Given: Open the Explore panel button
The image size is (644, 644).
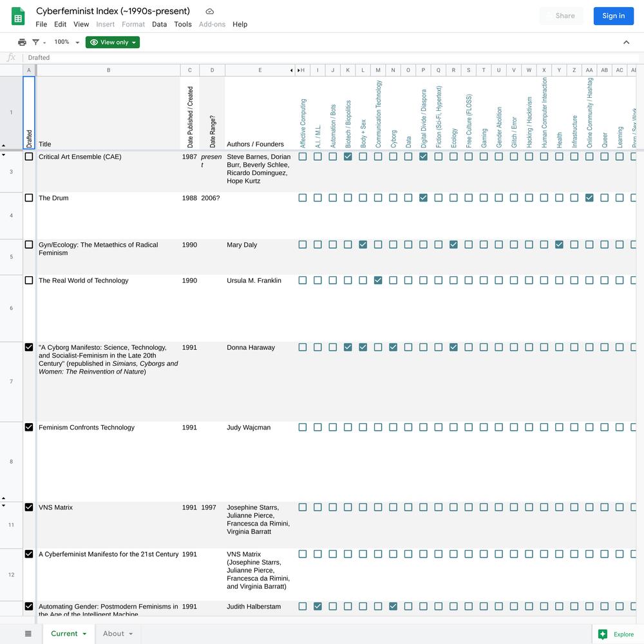Looking at the screenshot, I should click(x=618, y=634).
